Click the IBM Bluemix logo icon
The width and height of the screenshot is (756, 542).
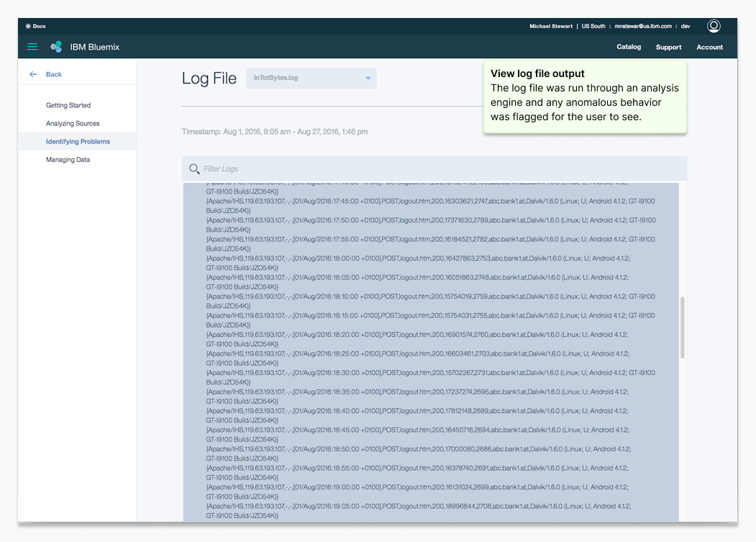point(56,47)
